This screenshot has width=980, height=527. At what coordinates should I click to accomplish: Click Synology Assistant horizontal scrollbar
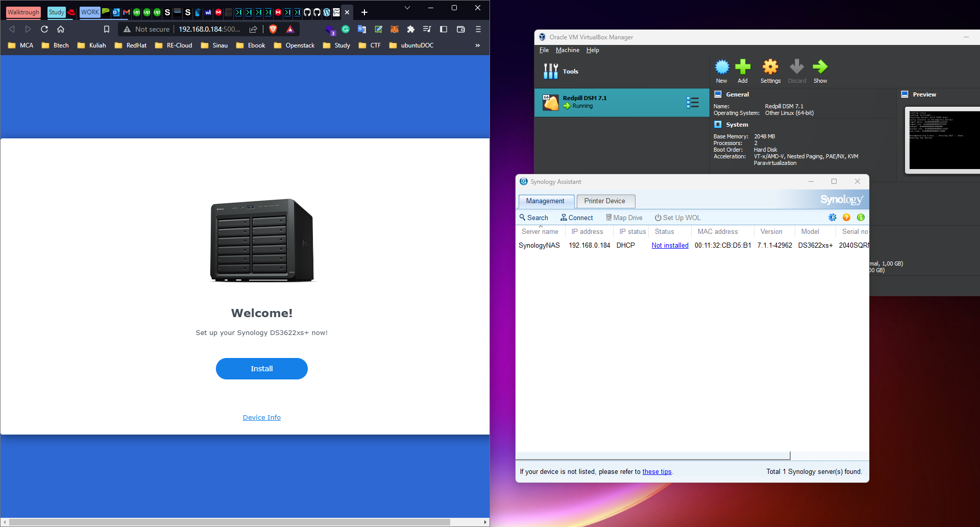pos(653,456)
